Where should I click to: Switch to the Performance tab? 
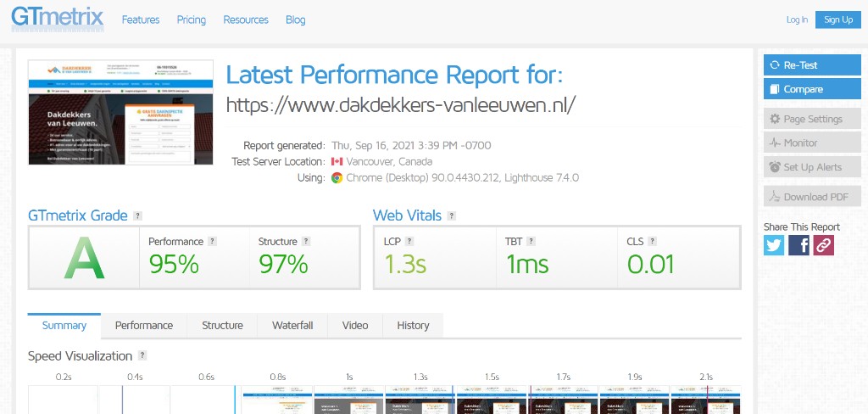144,326
